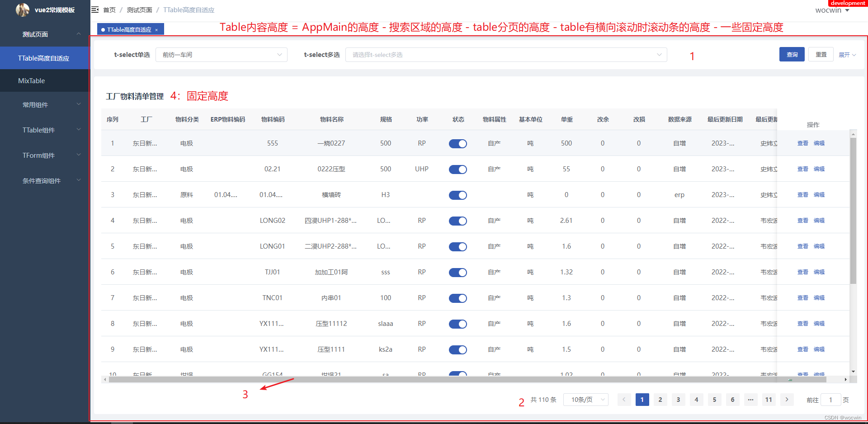Screen dimensions: 868x424
Task: Click 编辑 link in 压型1111 row
Action: 819,349
